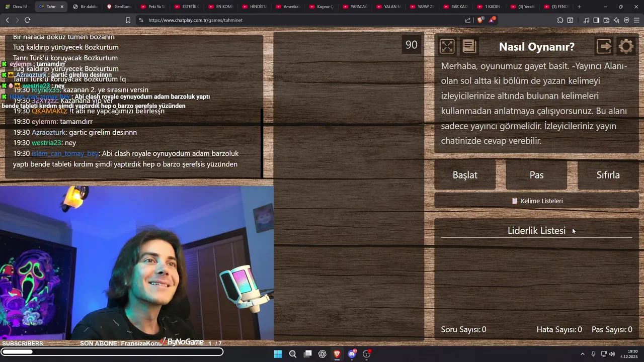The width and height of the screenshot is (644, 362).
Task: Click username QKAMAKQ in chat
Action: pyautogui.click(x=49, y=111)
